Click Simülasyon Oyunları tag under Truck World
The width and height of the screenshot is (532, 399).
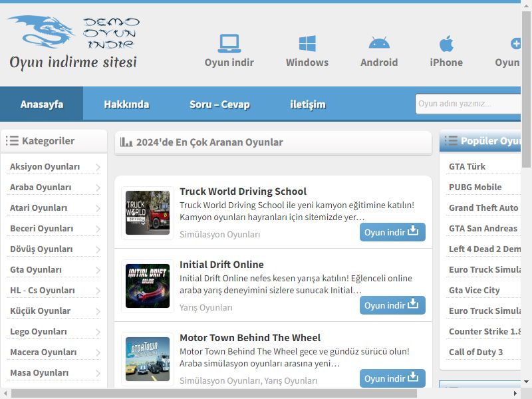pyautogui.click(x=220, y=235)
